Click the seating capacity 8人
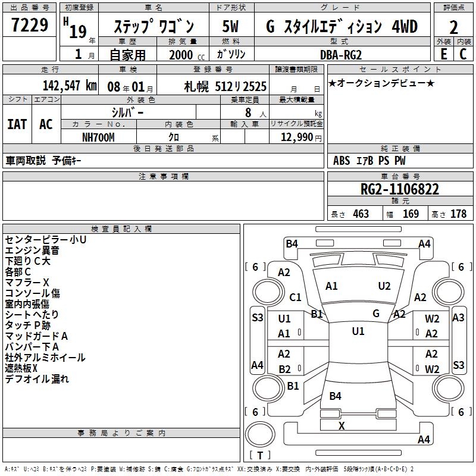476x476 pixels. [256, 112]
